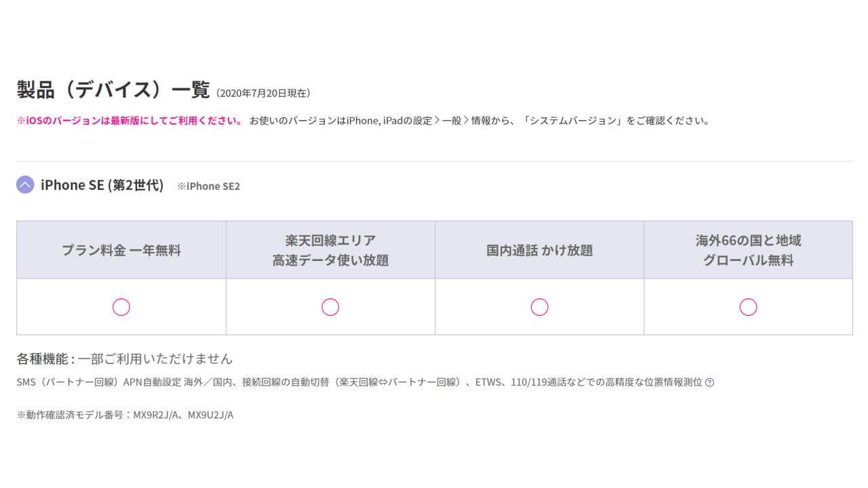Toggle the iPhone SE (第2世代) section title

[102, 185]
